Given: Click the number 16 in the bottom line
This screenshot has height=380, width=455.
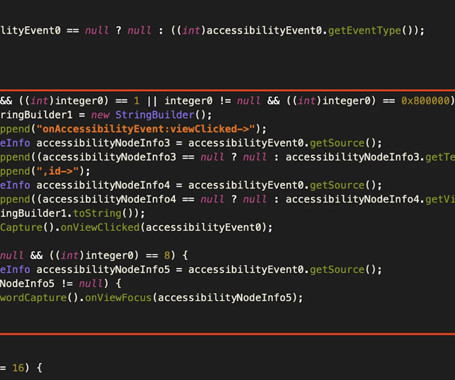Looking at the screenshot, I should [x=18, y=368].
